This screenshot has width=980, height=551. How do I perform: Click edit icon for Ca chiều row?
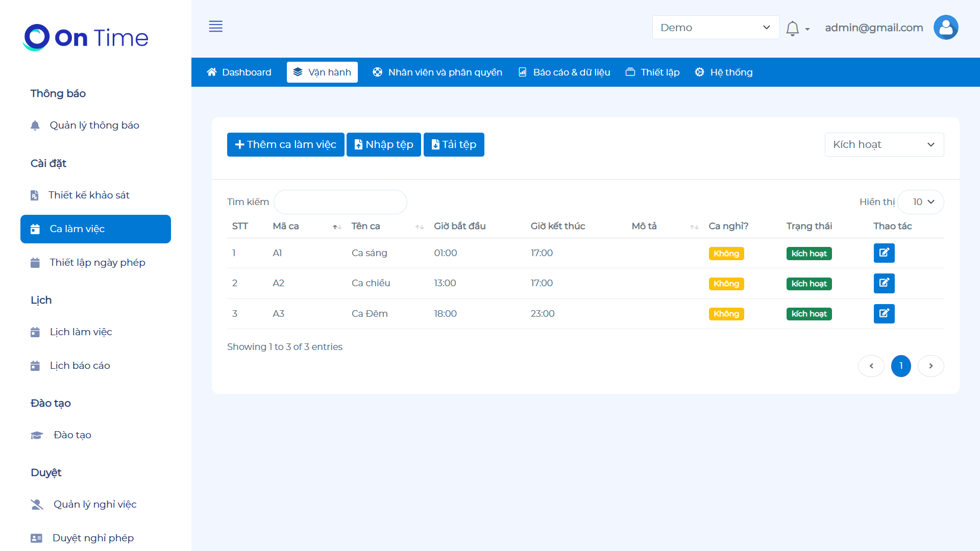(x=884, y=283)
